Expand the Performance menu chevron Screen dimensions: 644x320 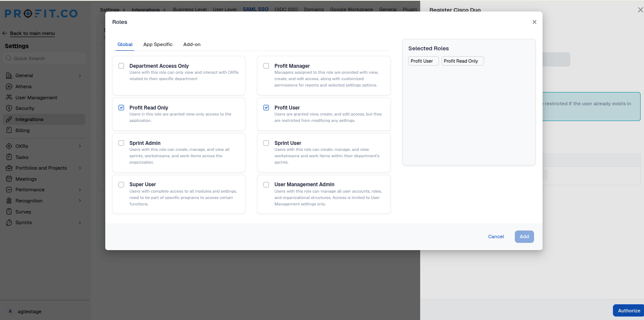point(80,190)
